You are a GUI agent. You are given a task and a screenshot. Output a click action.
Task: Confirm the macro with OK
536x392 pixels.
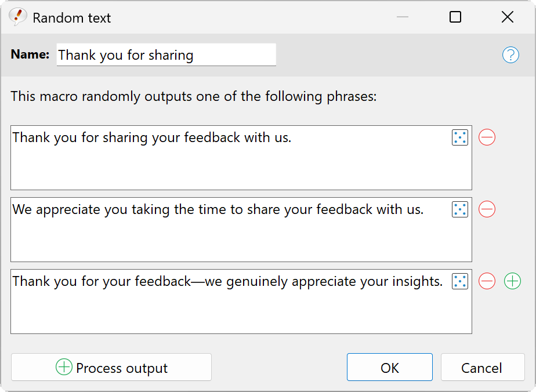click(x=390, y=368)
